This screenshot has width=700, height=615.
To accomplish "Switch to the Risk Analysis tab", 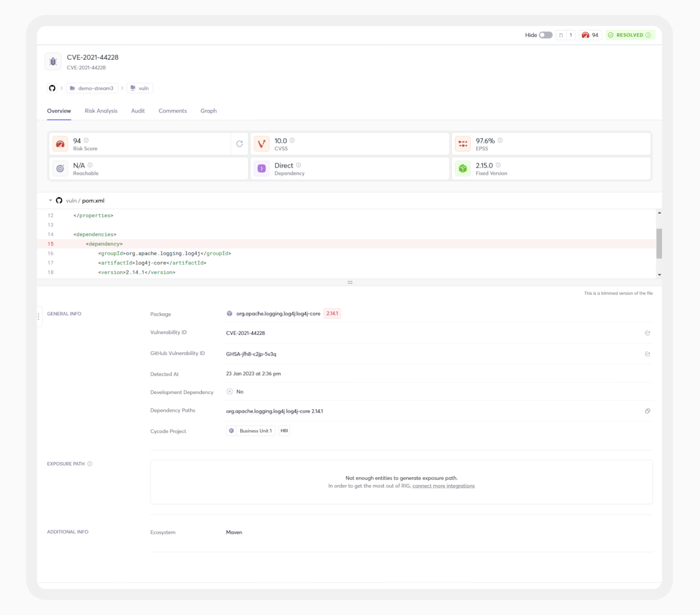I will coord(101,110).
